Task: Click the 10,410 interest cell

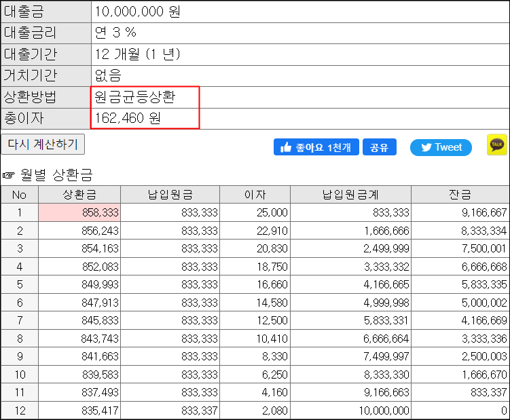Action: (x=255, y=339)
